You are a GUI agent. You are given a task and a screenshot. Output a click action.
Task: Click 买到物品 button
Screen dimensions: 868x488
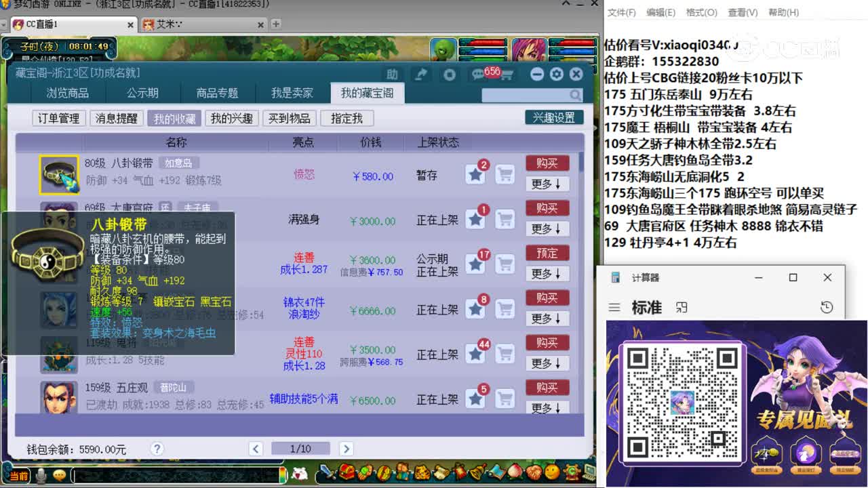[x=289, y=119]
